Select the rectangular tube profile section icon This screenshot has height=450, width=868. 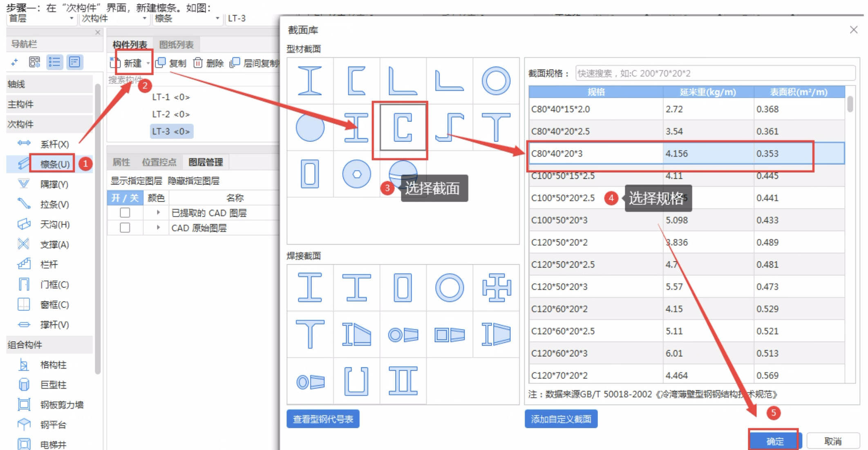(310, 174)
